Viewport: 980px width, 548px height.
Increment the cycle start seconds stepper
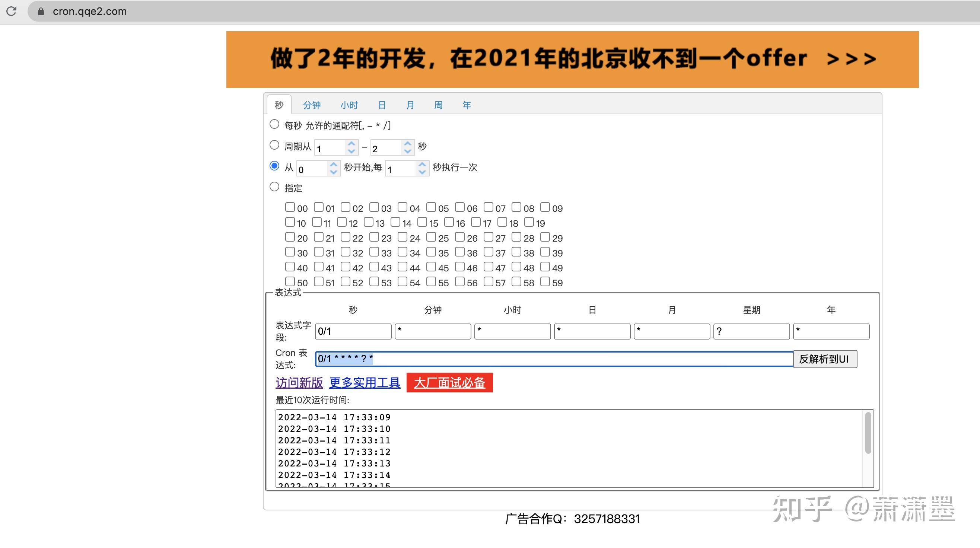[351, 144]
